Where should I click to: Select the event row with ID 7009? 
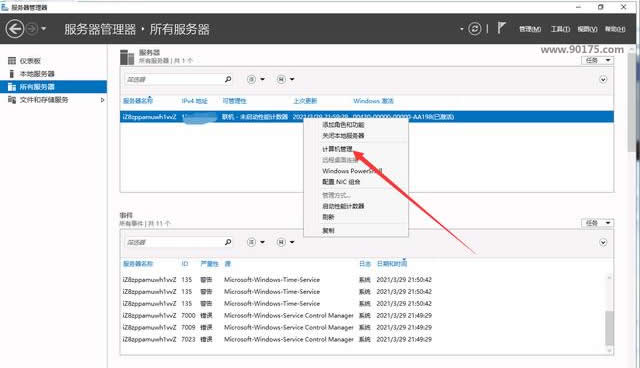(x=363, y=327)
